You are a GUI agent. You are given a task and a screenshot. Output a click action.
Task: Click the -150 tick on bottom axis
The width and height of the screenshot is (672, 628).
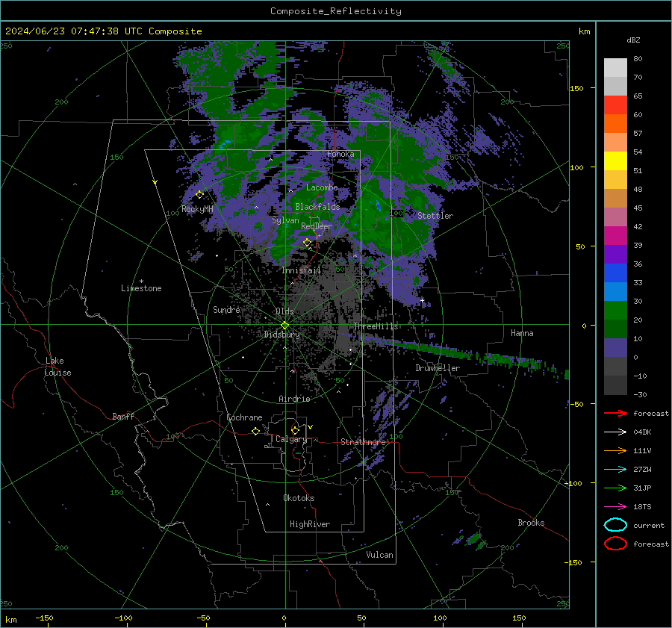44,618
